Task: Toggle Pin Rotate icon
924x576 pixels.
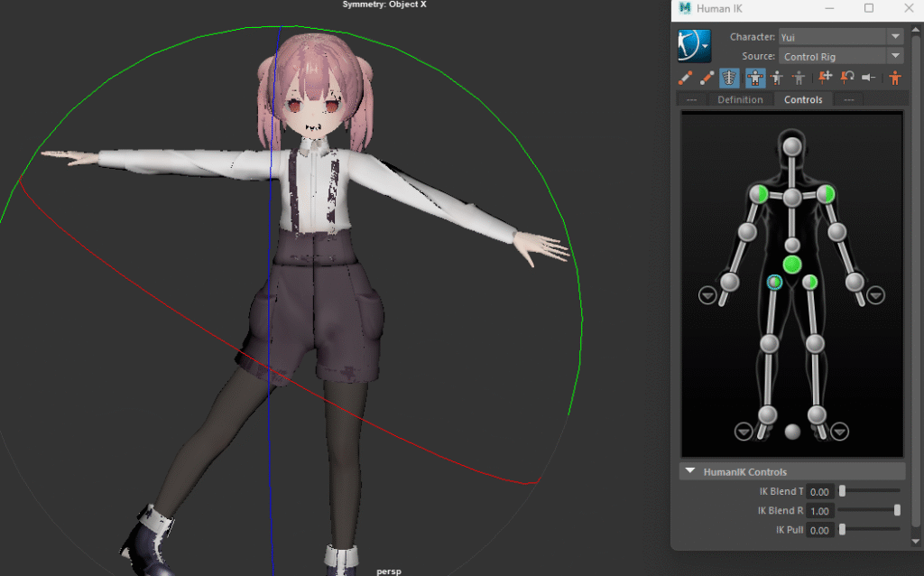Action: coord(847,78)
